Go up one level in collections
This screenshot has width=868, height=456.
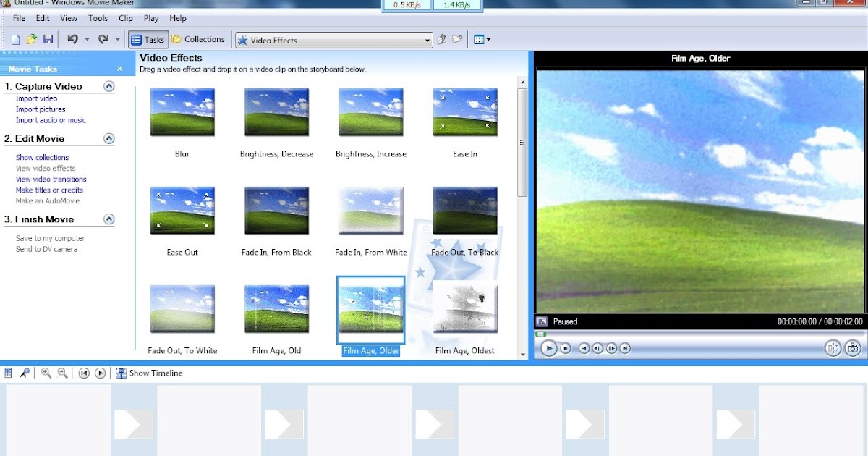[x=442, y=40]
